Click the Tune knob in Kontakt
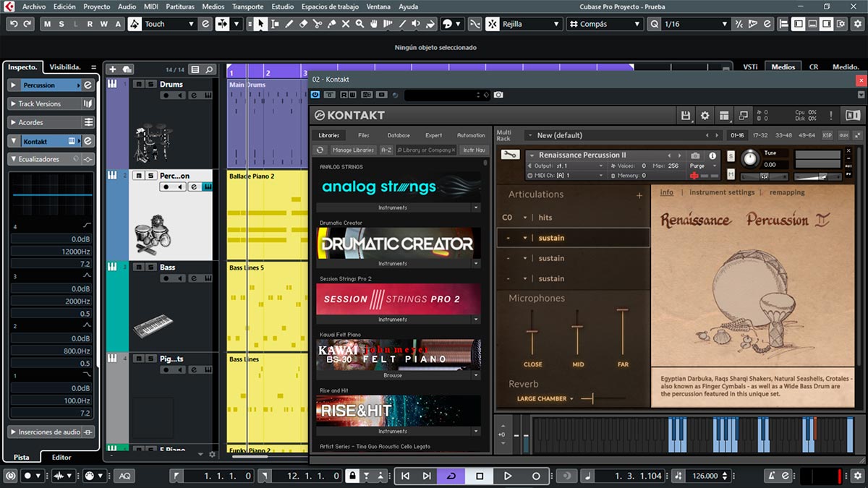868x488 pixels. pos(750,158)
